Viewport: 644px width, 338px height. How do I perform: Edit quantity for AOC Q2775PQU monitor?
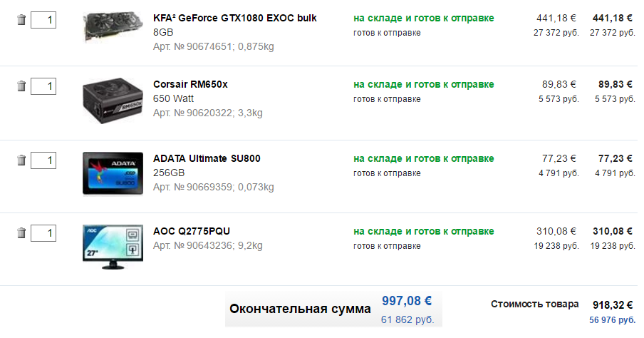coord(43,232)
